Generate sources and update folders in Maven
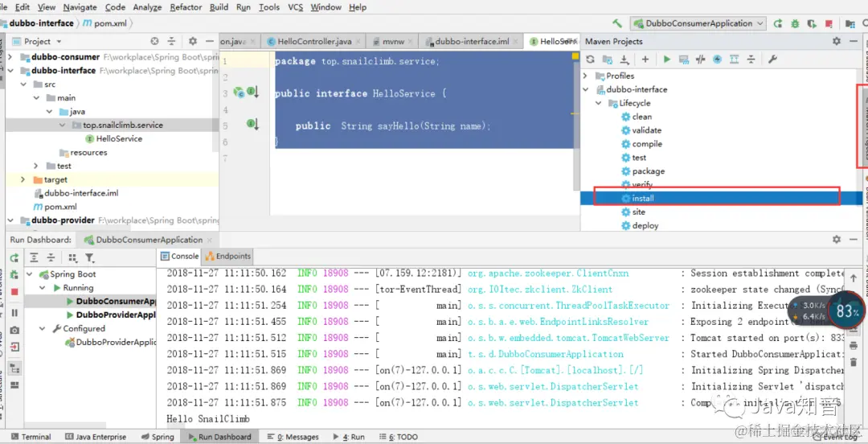868x444 pixels. [x=608, y=60]
